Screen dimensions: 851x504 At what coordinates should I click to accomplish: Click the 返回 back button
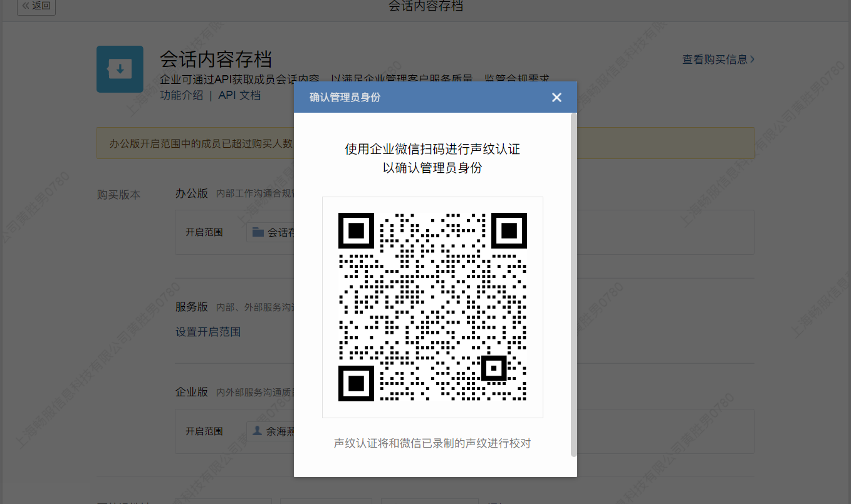click(36, 7)
